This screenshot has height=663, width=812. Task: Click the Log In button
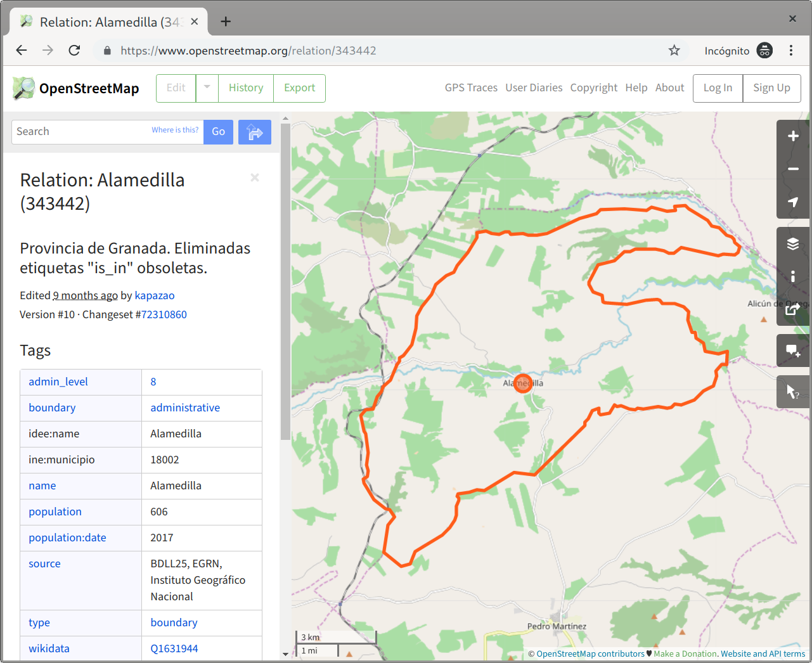tap(718, 88)
